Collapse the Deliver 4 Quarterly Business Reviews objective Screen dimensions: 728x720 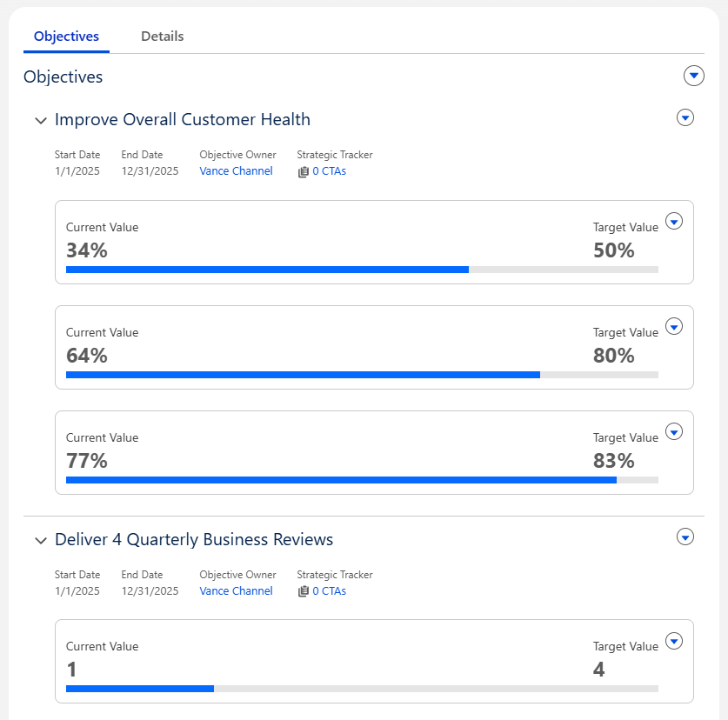40,540
